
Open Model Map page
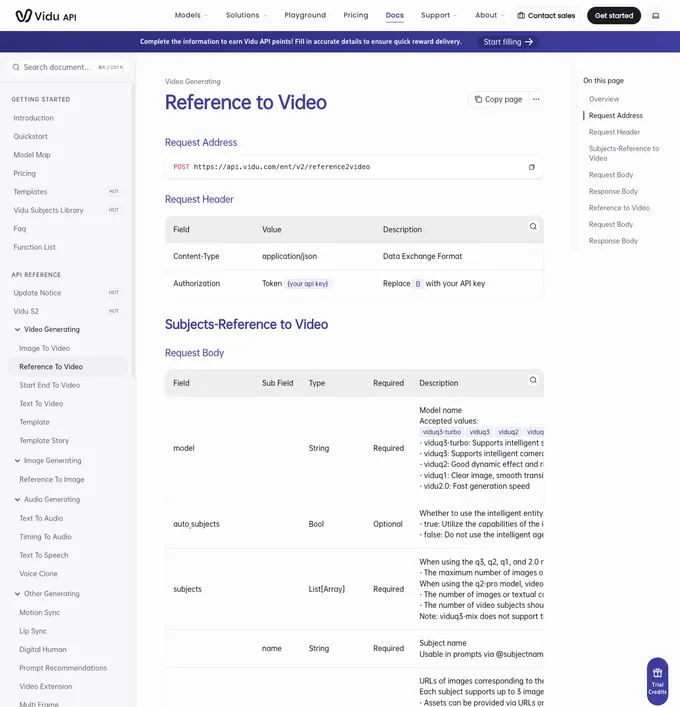tap(32, 155)
